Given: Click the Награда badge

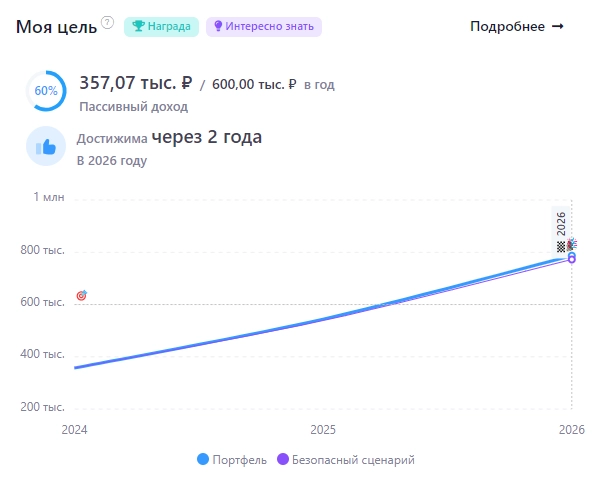Looking at the screenshot, I should 161,27.
